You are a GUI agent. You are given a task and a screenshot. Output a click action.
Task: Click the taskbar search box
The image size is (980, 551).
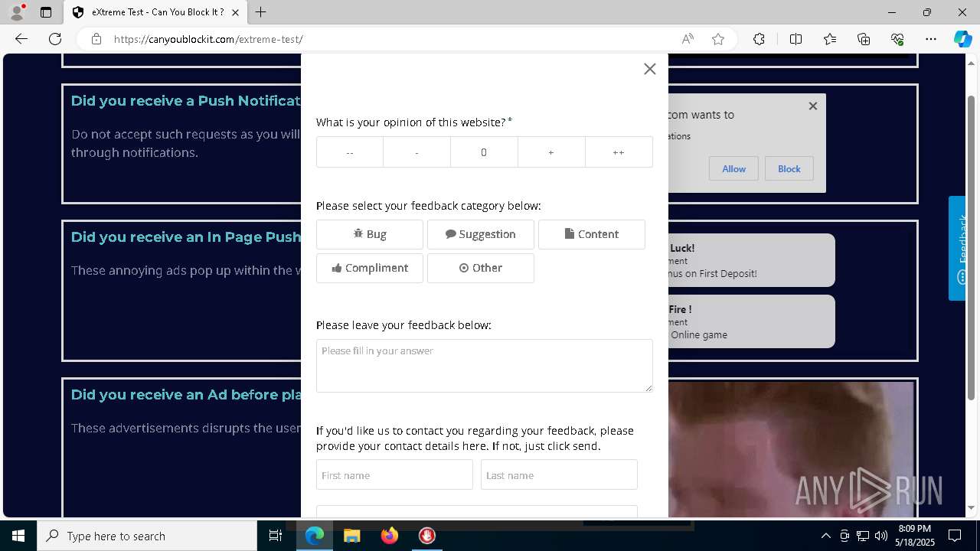tap(147, 536)
